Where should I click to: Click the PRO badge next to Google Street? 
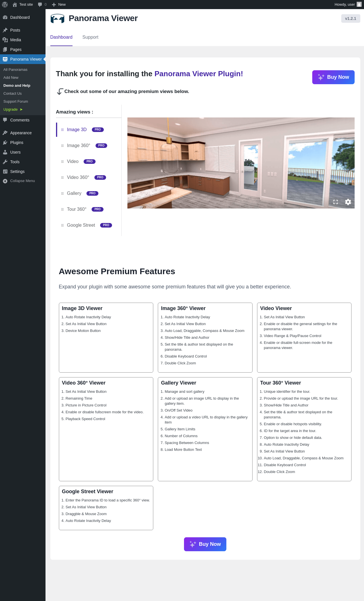click(106, 225)
